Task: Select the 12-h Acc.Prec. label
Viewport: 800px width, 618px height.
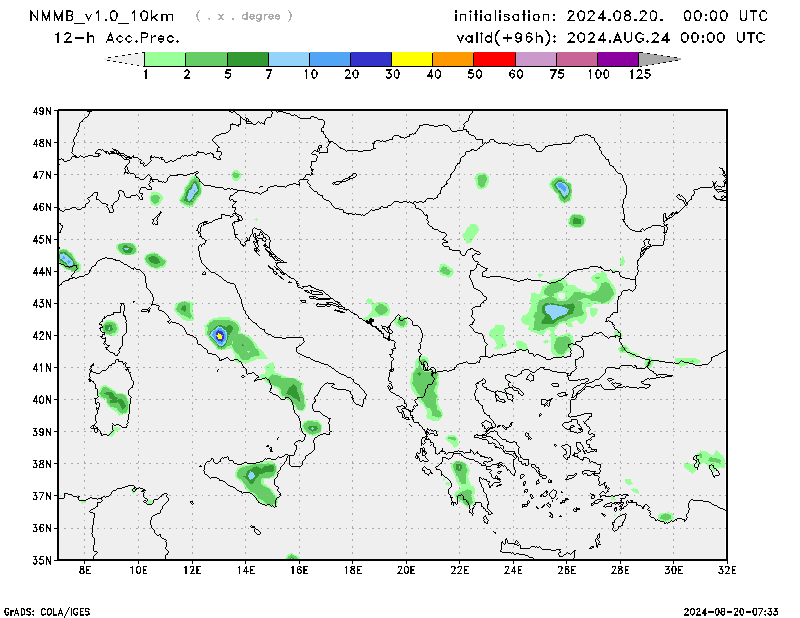Action: tap(117, 38)
